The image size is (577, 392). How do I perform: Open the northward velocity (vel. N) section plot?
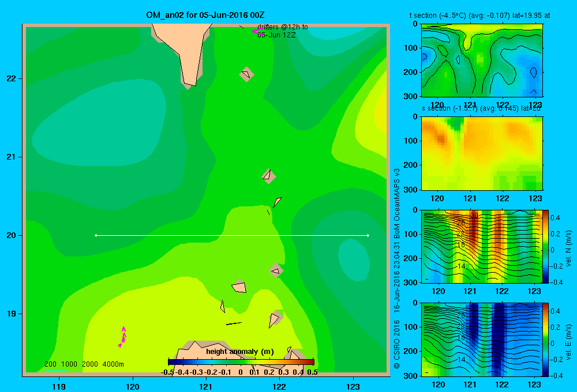[482, 246]
